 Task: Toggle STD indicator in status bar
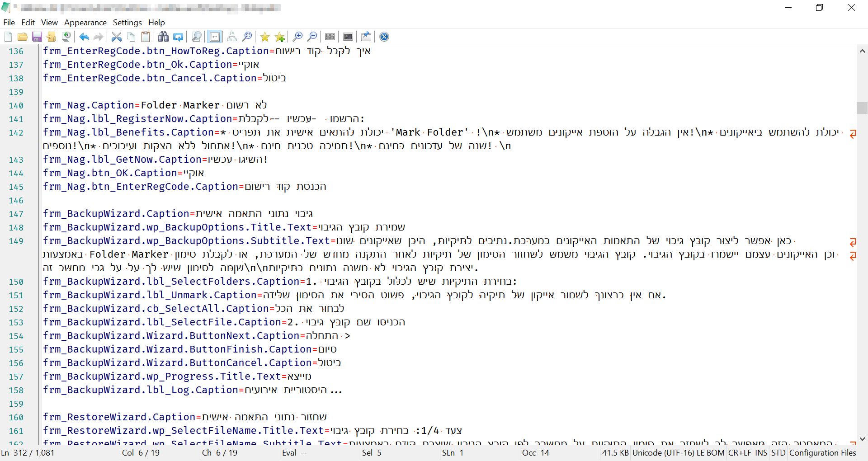pyautogui.click(x=778, y=453)
